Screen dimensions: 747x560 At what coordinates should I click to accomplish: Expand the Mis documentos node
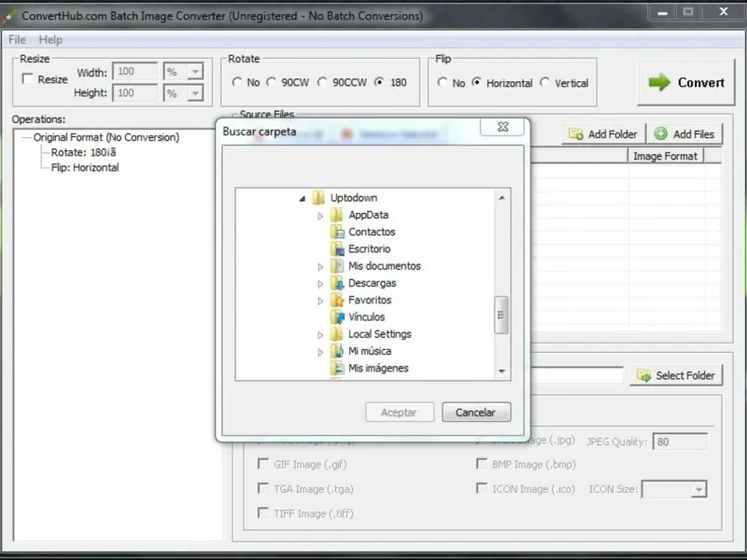(320, 267)
